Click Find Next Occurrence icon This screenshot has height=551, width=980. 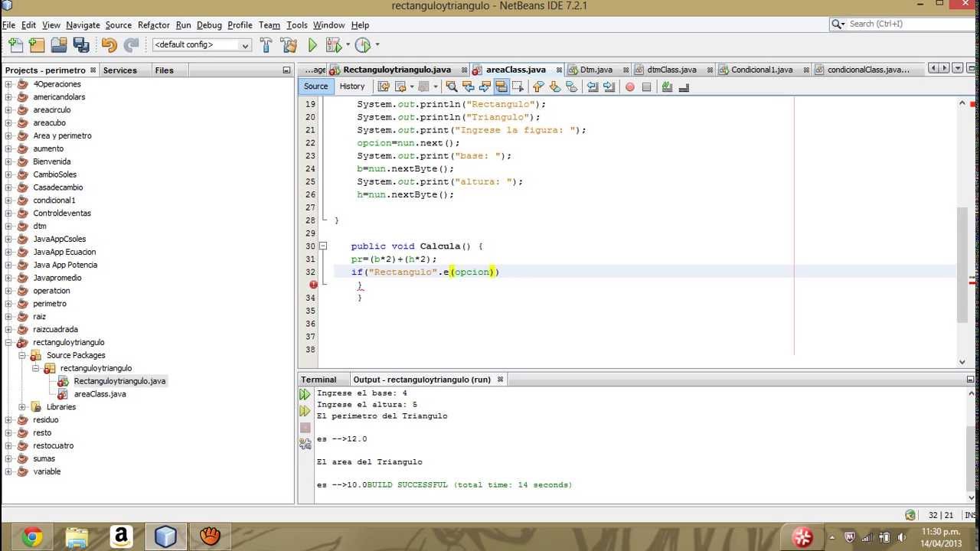(x=485, y=86)
